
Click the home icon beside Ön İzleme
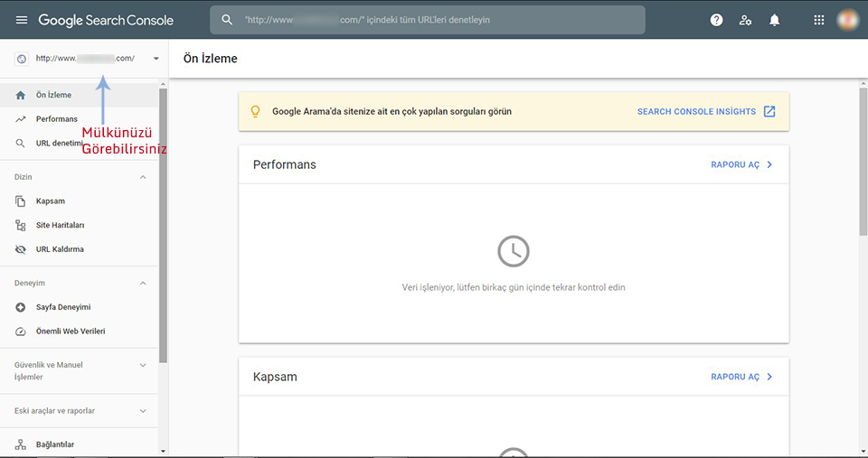(x=21, y=95)
